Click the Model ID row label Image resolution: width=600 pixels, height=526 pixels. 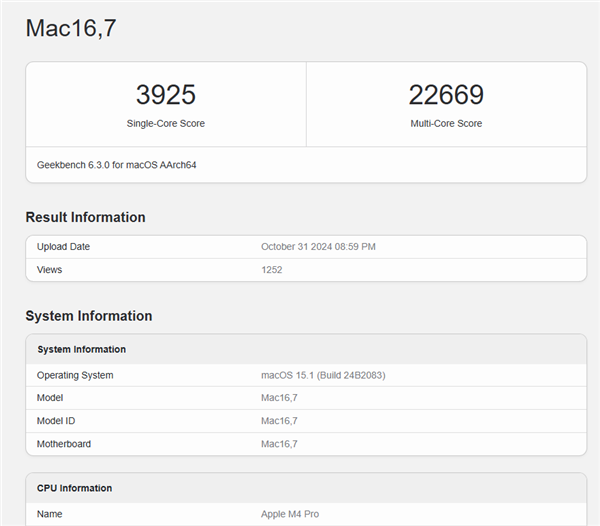[56, 421]
